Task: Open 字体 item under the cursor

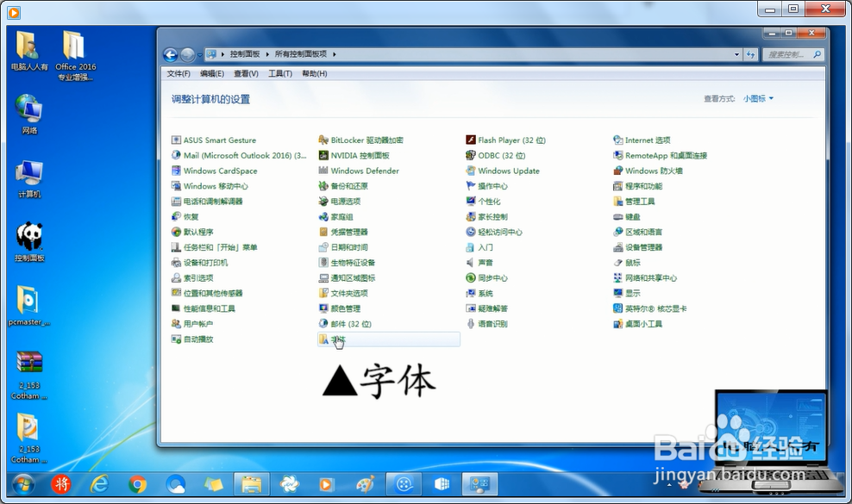Action: [x=389, y=339]
